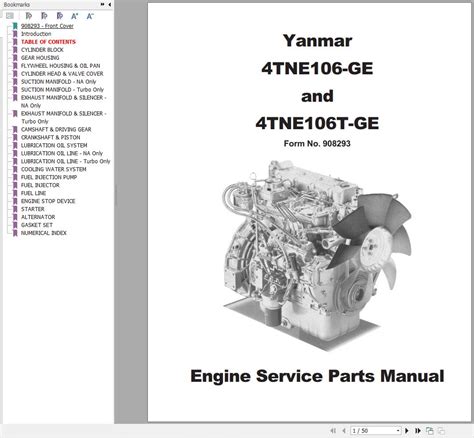474x438 pixels.
Task: Open the Introduction bookmark
Action: coord(36,34)
